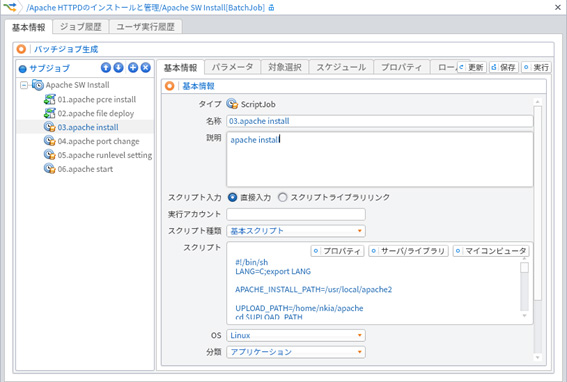Open inner 基本情報 tab
567x382 pixels.
point(180,67)
